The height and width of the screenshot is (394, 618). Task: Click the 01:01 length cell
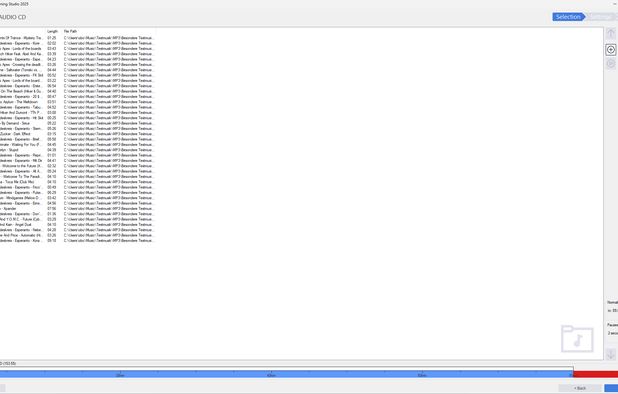pyautogui.click(x=52, y=155)
